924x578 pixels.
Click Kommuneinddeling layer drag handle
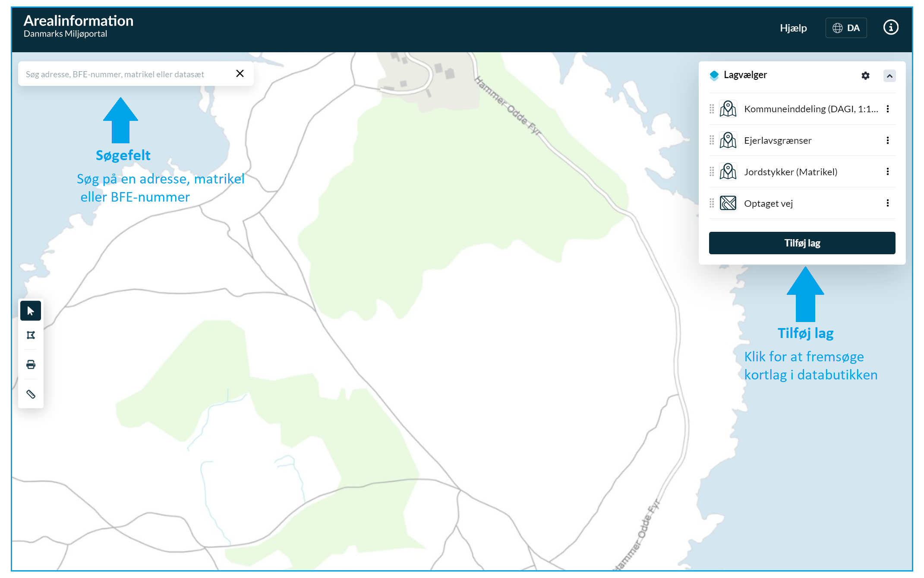click(712, 109)
